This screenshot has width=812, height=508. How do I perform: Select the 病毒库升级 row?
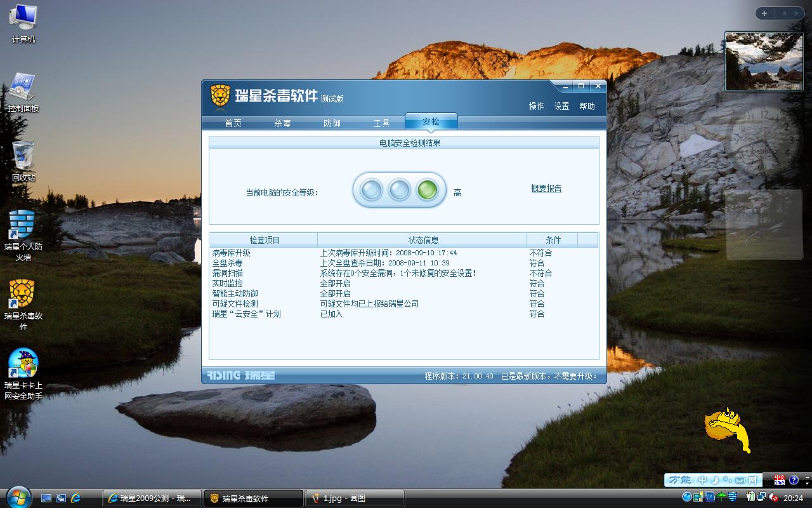pyautogui.click(x=404, y=253)
